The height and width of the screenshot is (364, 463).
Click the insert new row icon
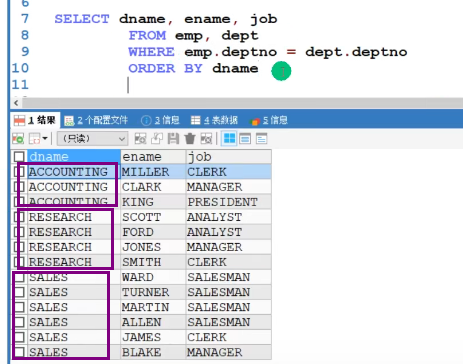140,138
